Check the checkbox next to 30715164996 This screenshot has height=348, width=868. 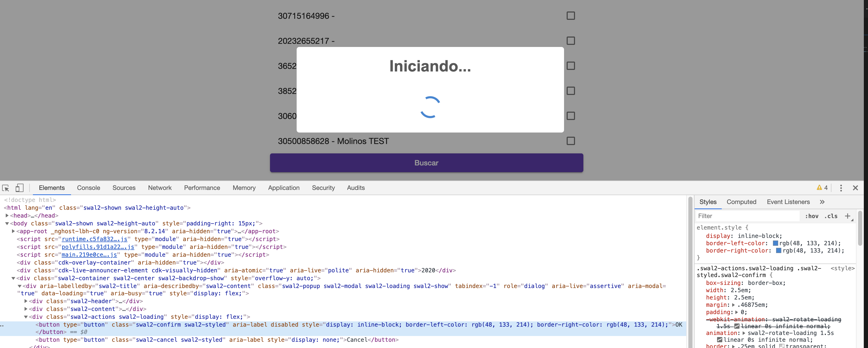(571, 15)
